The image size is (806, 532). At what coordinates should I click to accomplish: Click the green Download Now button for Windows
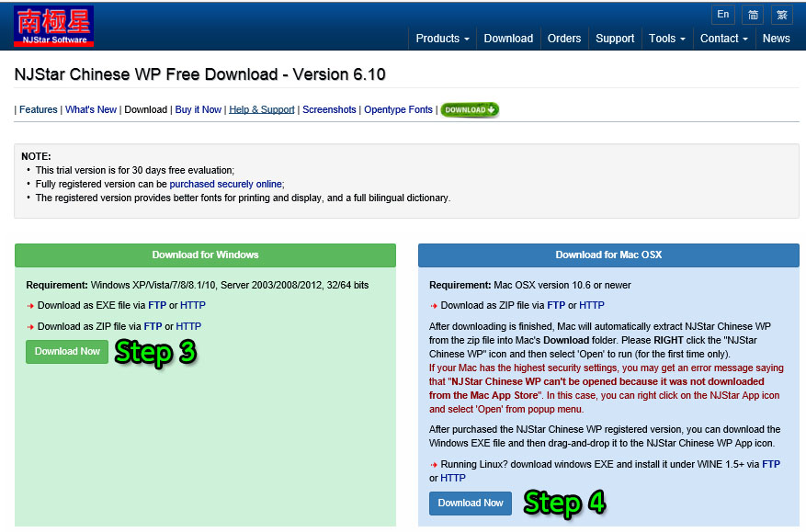[x=67, y=352]
